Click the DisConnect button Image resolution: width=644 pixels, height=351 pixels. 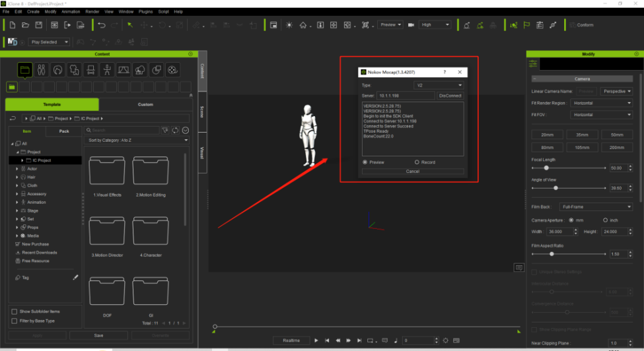(x=450, y=96)
